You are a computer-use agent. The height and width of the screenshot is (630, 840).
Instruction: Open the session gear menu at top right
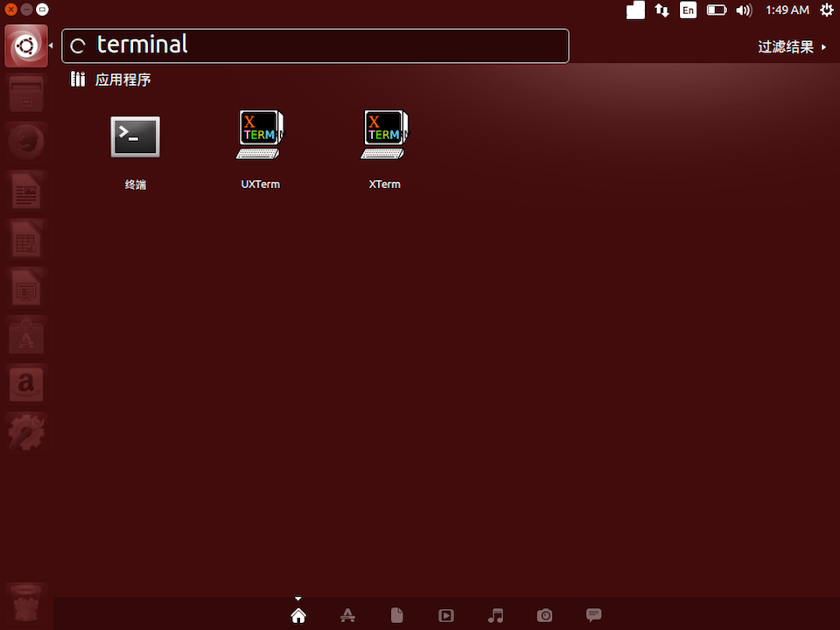click(x=827, y=10)
